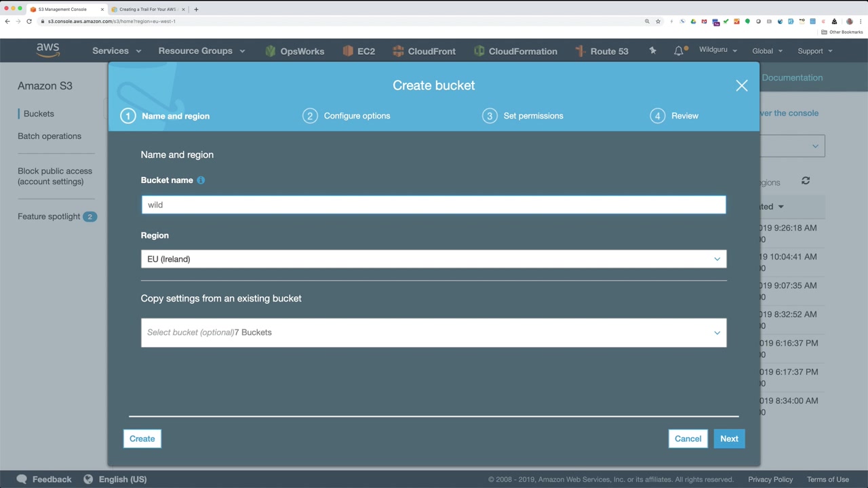Open the Chrome three-dot menu
868x488 pixels.
tap(861, 21)
